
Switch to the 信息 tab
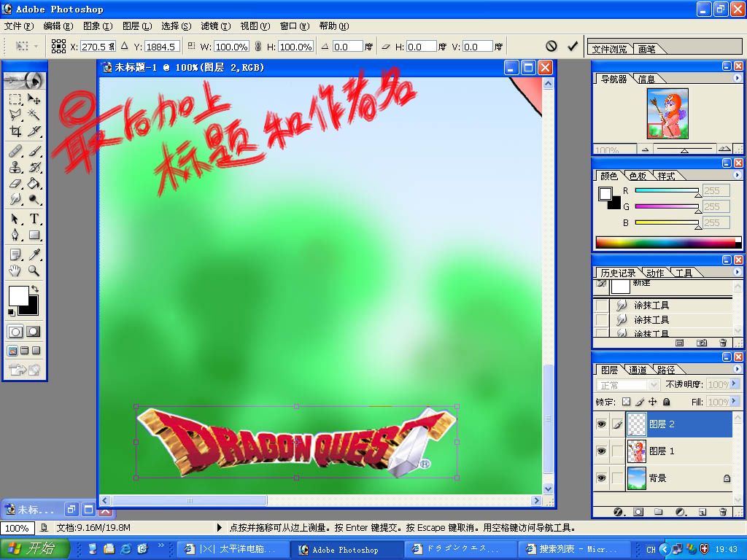point(646,79)
